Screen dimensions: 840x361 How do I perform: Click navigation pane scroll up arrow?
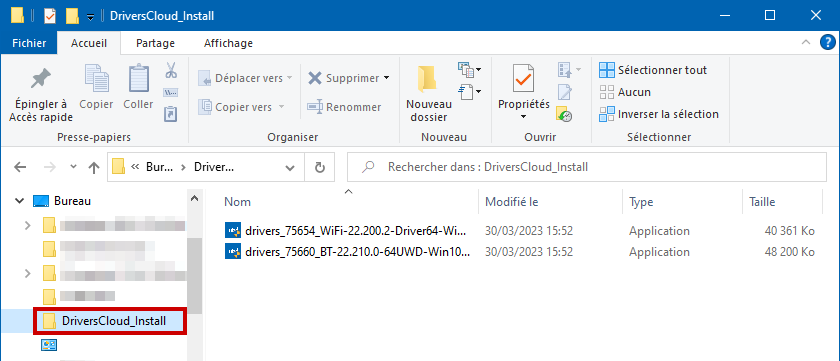[x=194, y=198]
